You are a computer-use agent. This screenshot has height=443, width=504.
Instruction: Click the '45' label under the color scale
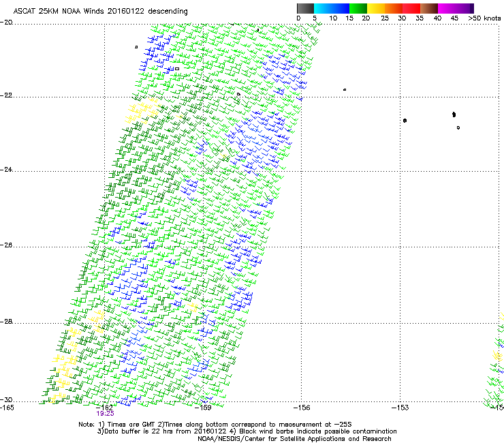[454, 18]
